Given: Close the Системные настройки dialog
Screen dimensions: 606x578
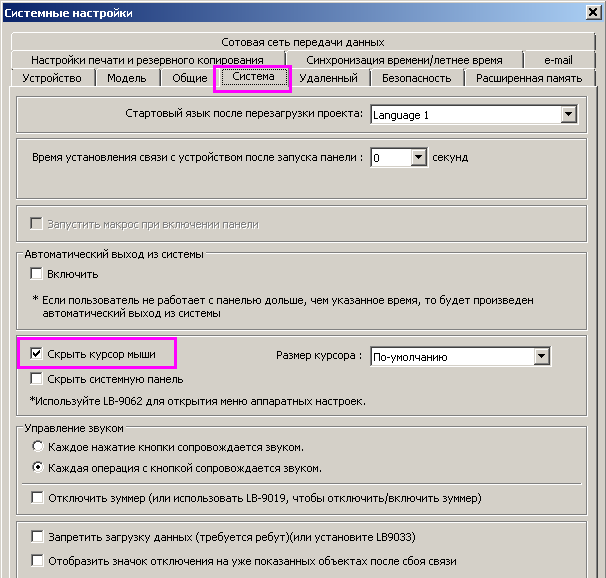Looking at the screenshot, I should pyautogui.click(x=592, y=13).
